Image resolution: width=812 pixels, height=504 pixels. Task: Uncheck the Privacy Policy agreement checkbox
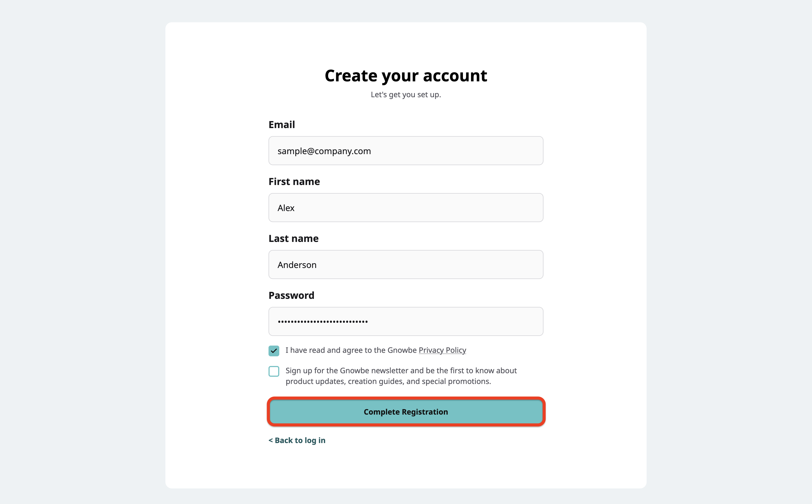pyautogui.click(x=274, y=351)
